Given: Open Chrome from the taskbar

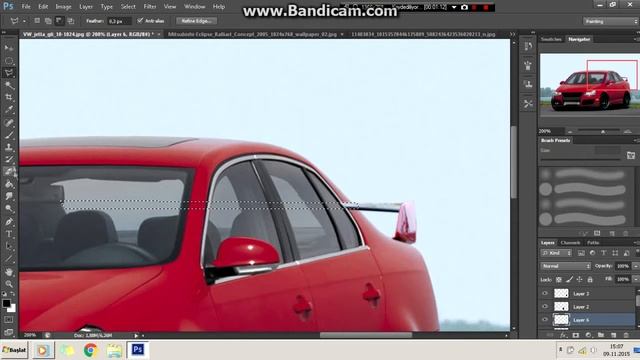Looking at the screenshot, I should (91, 350).
